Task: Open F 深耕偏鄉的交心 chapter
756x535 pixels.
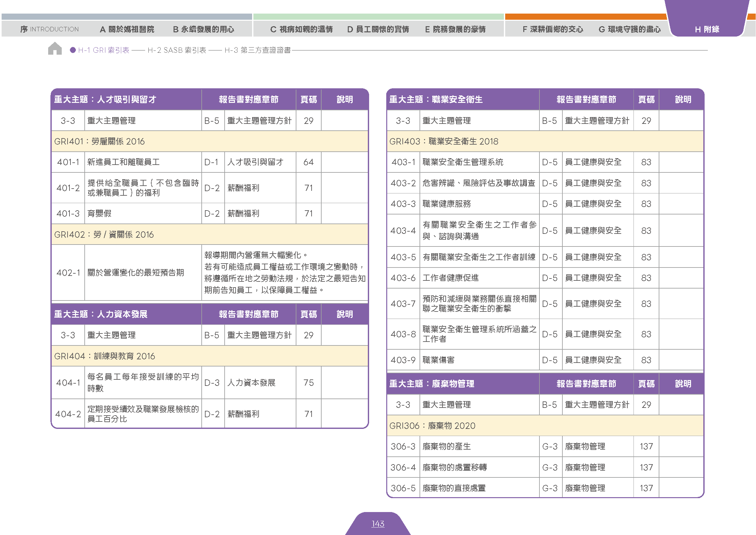Action: [x=553, y=29]
